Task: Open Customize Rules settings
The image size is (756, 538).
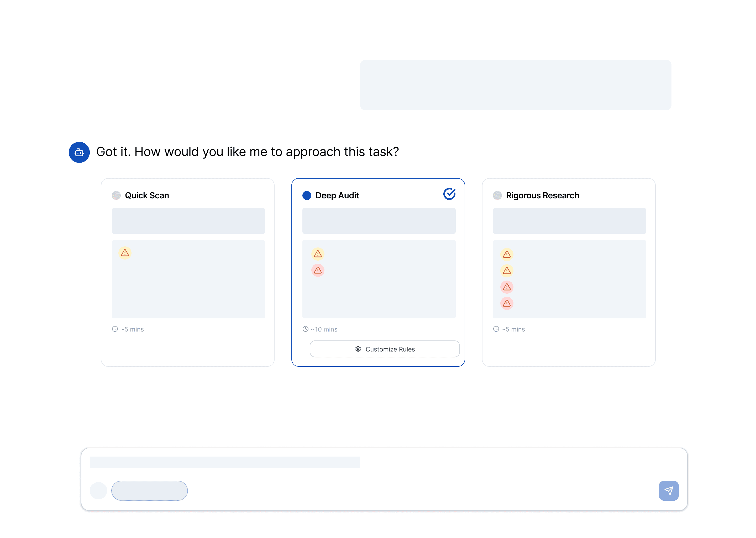Action: [x=385, y=349]
